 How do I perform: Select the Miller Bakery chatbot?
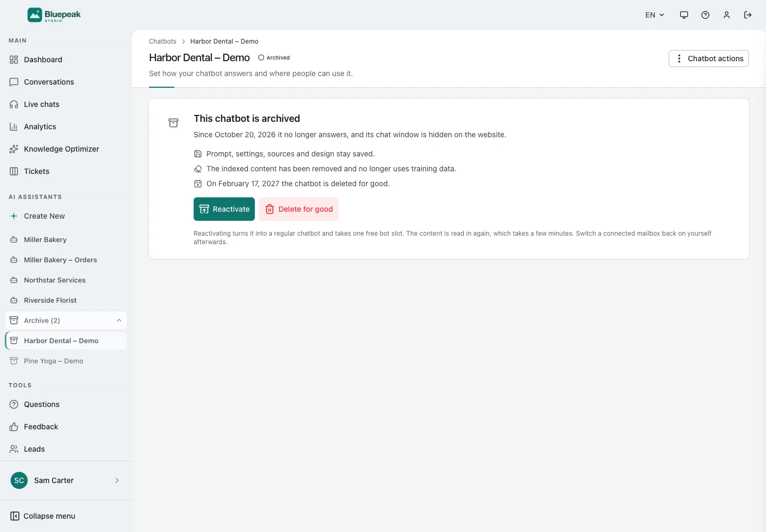[x=66, y=239]
